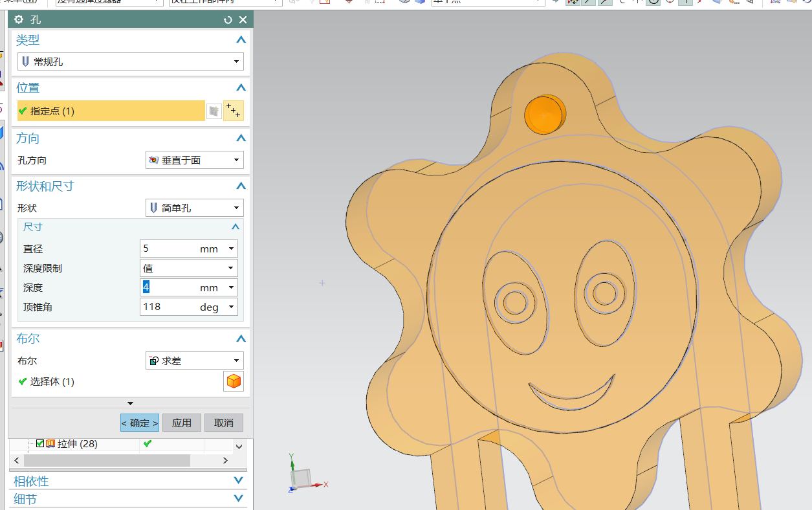Click the 应用 button

181,423
